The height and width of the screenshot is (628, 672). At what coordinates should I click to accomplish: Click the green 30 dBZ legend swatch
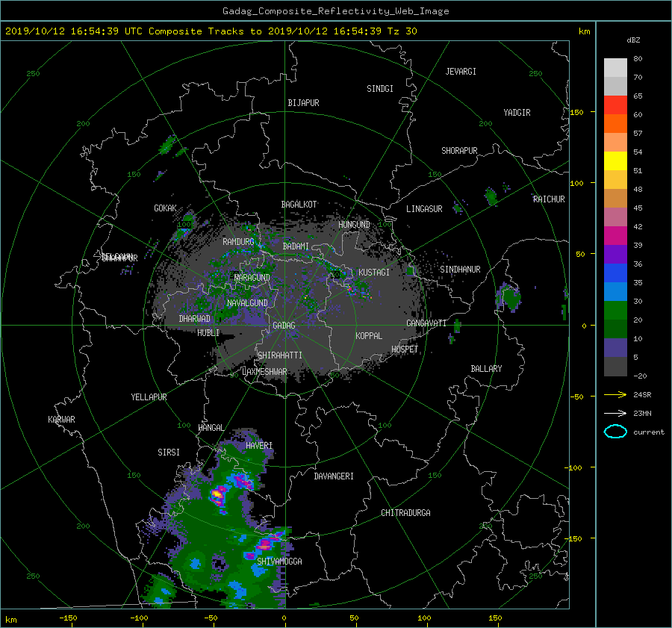click(615, 311)
